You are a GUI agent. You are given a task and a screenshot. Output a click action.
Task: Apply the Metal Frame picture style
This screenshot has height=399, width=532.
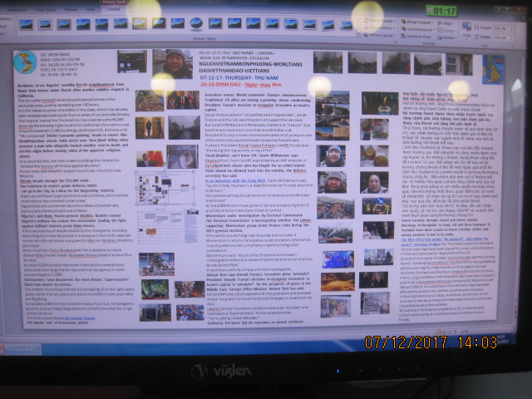pyautogui.click(x=64, y=24)
